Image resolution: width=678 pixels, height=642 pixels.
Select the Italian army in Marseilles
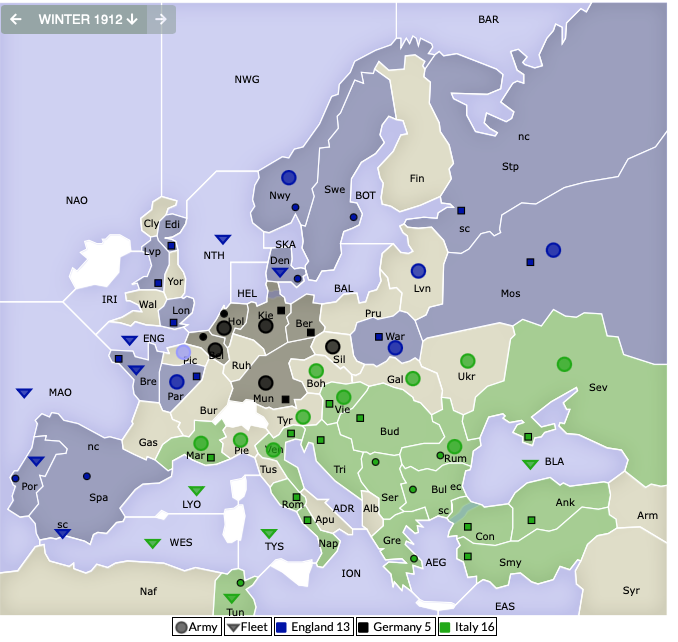point(201,443)
